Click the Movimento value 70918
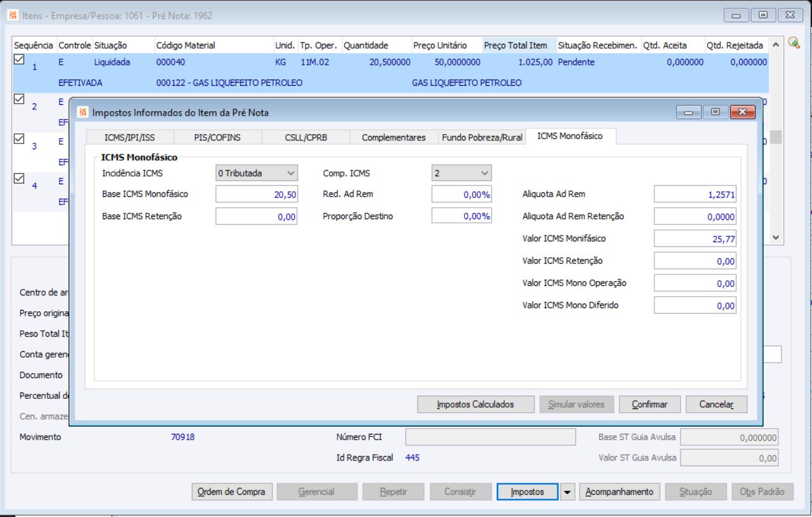 point(183,437)
